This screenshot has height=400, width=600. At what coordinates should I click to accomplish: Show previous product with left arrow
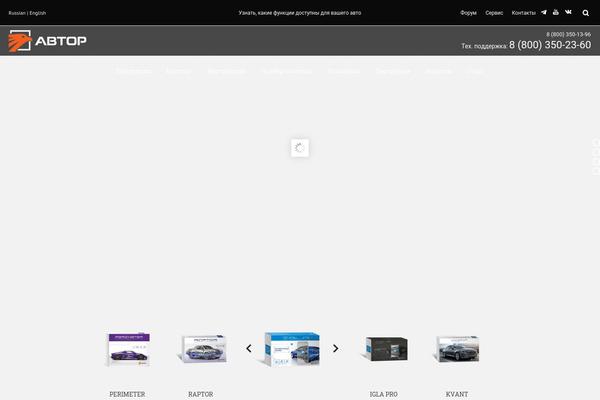[x=249, y=348]
